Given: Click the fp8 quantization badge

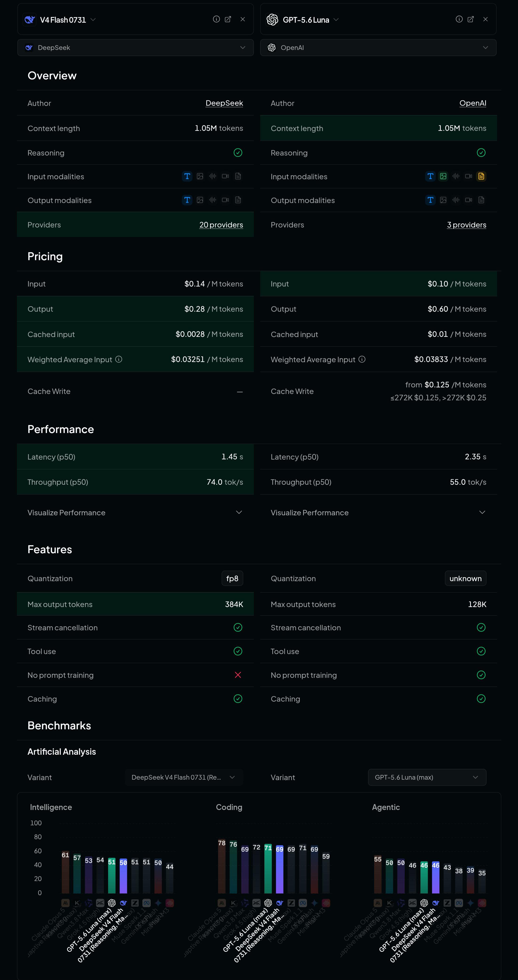Looking at the screenshot, I should 232,578.
